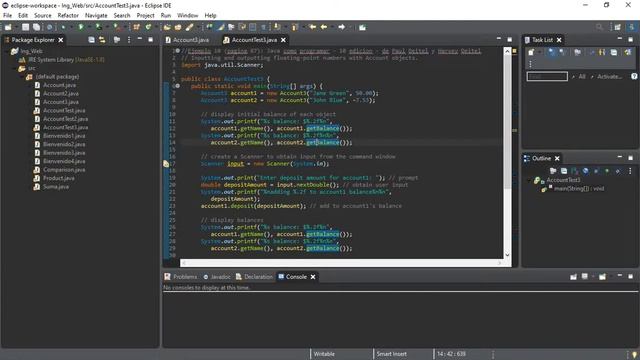Click the Find field in Task List

pyautogui.click(x=547, y=76)
